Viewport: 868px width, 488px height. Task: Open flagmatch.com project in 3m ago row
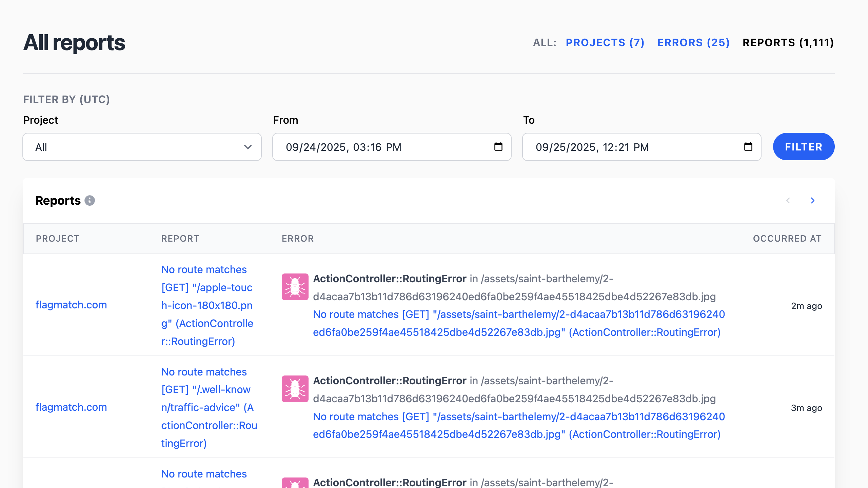click(x=71, y=407)
